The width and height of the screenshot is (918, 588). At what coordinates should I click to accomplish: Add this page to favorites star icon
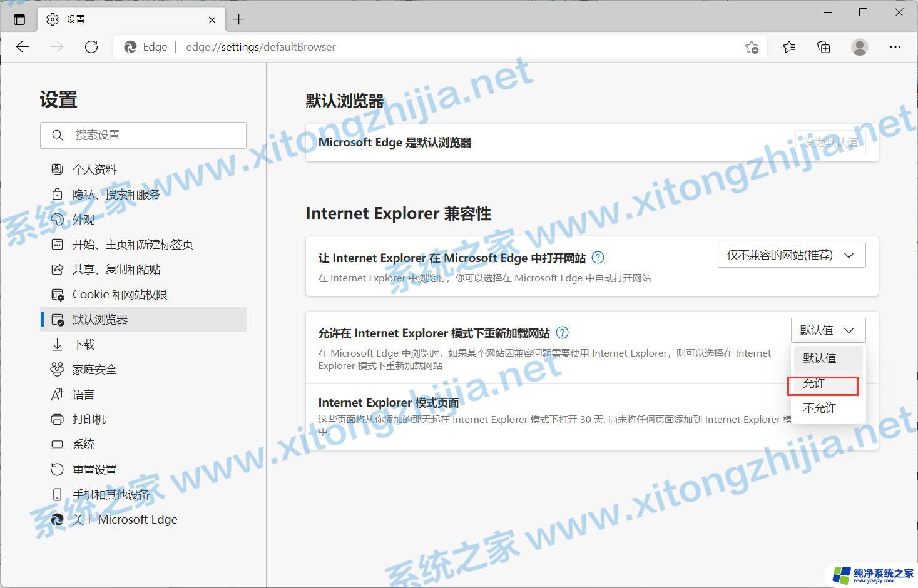point(752,47)
